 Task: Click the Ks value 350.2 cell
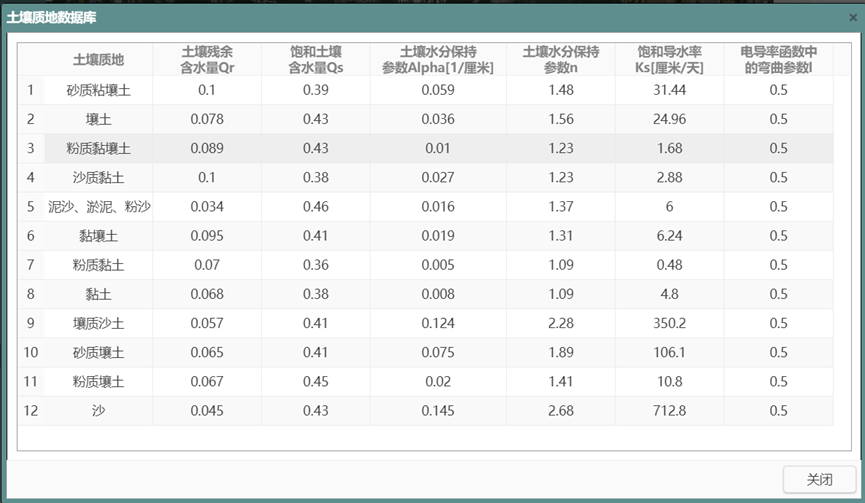(x=670, y=324)
